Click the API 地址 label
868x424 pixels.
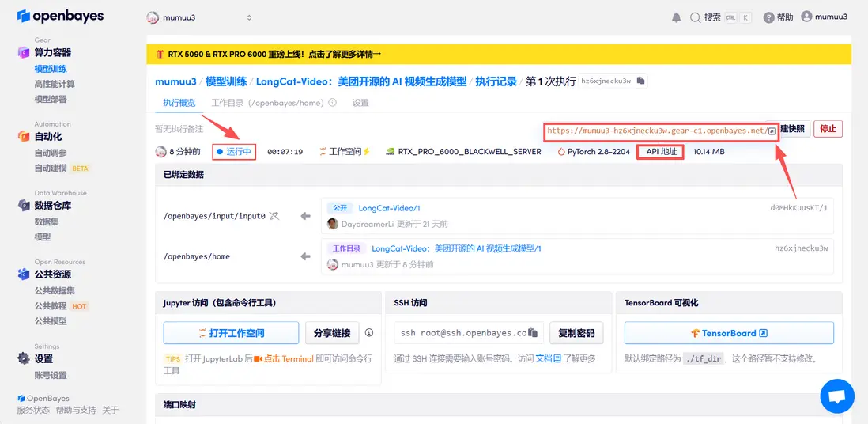click(661, 151)
